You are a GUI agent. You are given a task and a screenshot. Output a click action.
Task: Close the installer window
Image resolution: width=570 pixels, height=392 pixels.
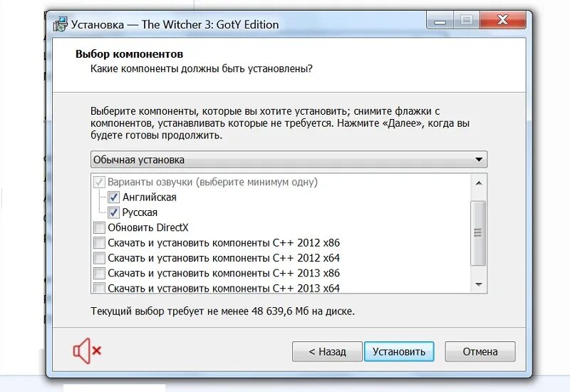pos(503,21)
